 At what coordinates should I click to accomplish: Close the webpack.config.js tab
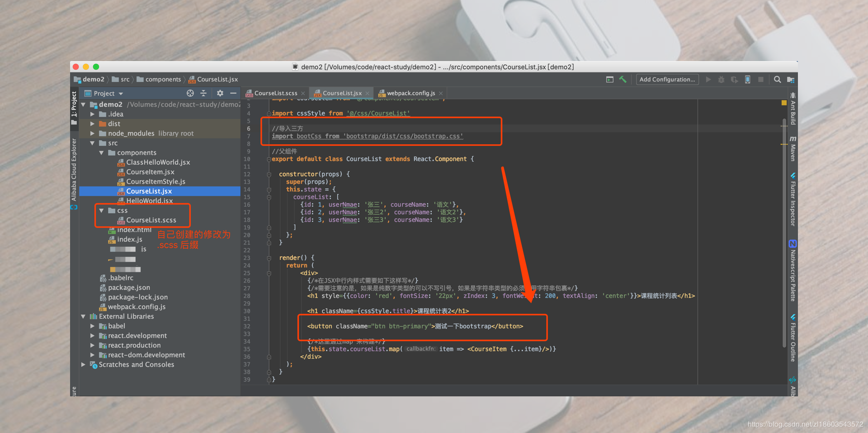pos(441,94)
